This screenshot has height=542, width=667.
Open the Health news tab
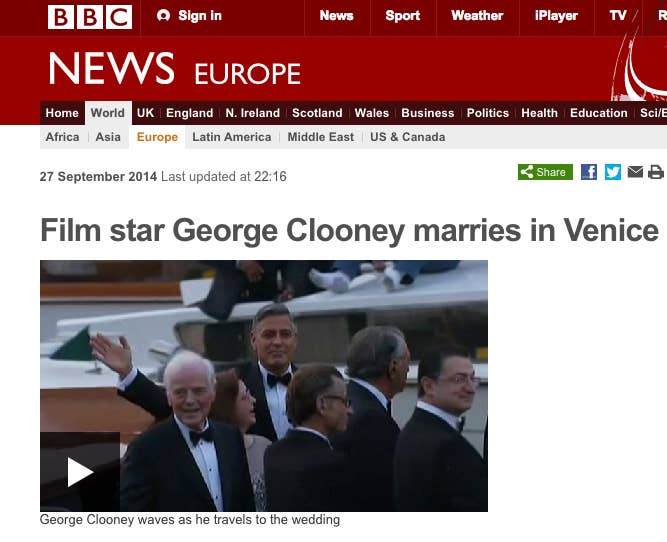tap(539, 113)
